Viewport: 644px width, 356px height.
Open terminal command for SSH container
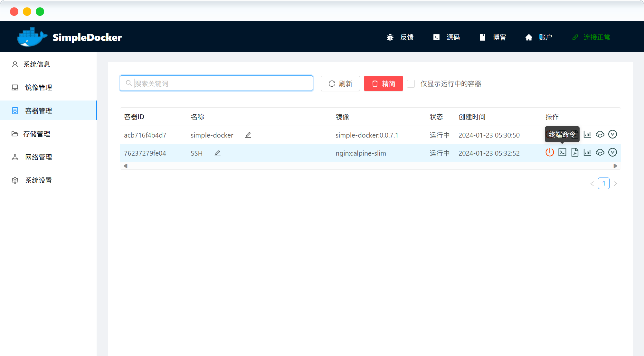(562, 152)
